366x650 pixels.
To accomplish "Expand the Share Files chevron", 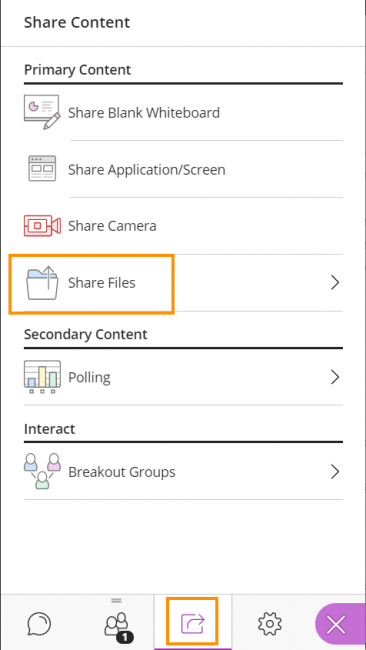I will pyautogui.click(x=335, y=283).
